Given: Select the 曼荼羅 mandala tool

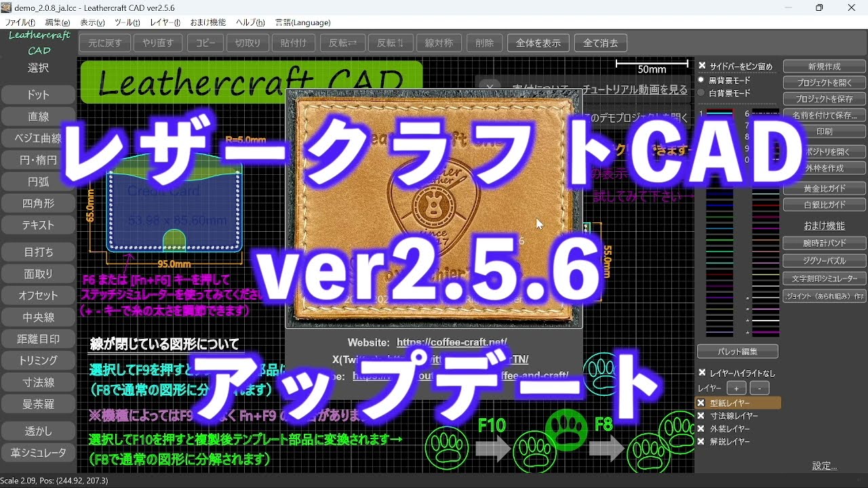Looking at the screenshot, I should point(39,404).
